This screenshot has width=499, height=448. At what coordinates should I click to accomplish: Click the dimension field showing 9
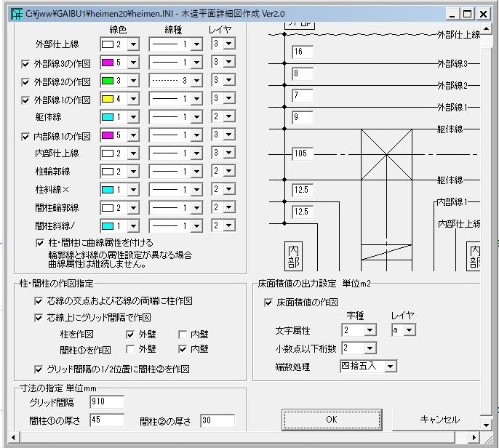click(x=303, y=117)
